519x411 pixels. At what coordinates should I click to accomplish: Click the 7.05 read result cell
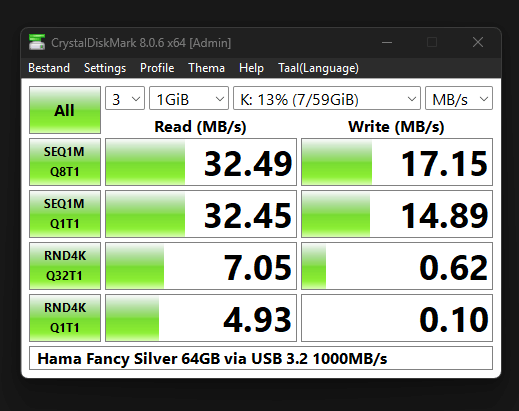[201, 266]
